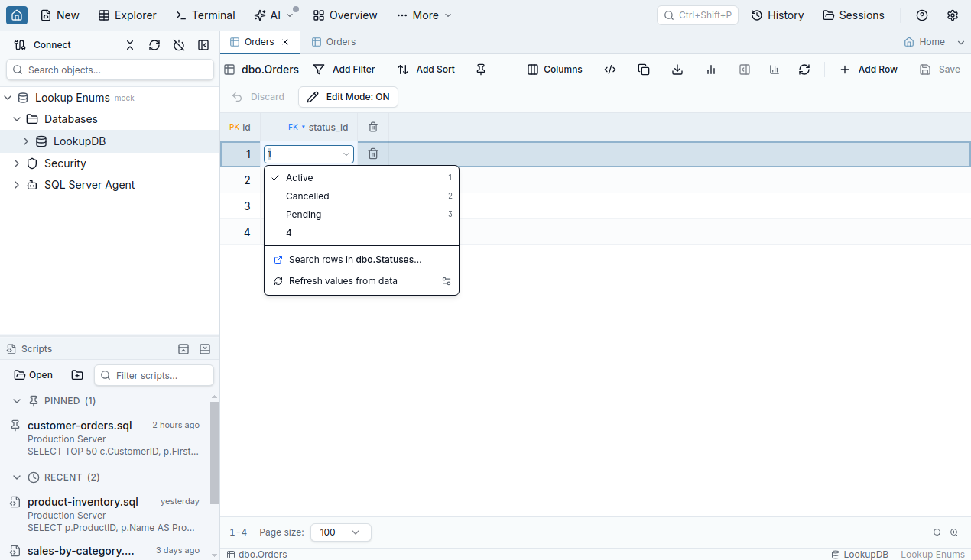Click the pin icon beside Add Sort
Image resolution: width=971 pixels, height=560 pixels.
tap(481, 70)
